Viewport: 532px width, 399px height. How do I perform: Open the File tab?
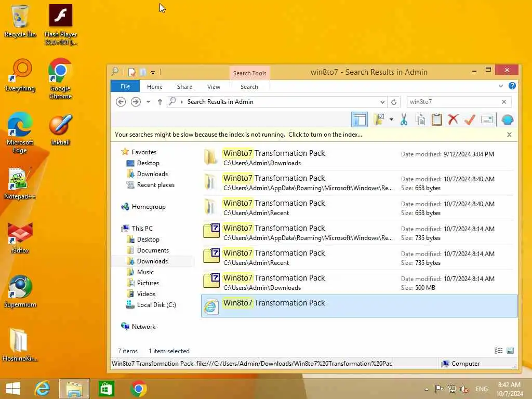pos(125,86)
